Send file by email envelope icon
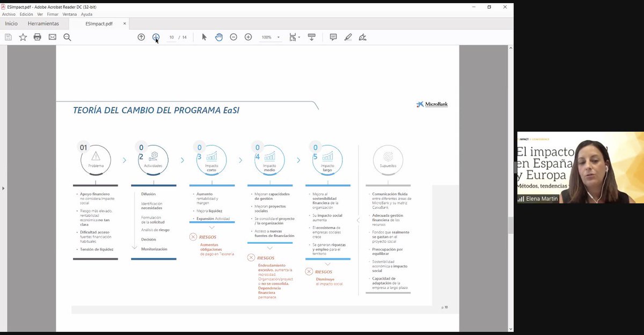 coord(52,37)
